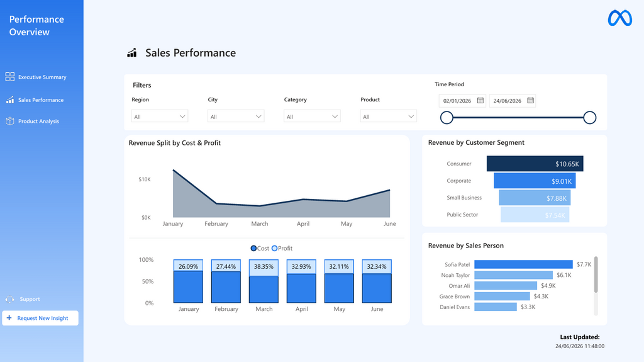
Task: Expand the Category filter dropdown
Action: click(312, 116)
